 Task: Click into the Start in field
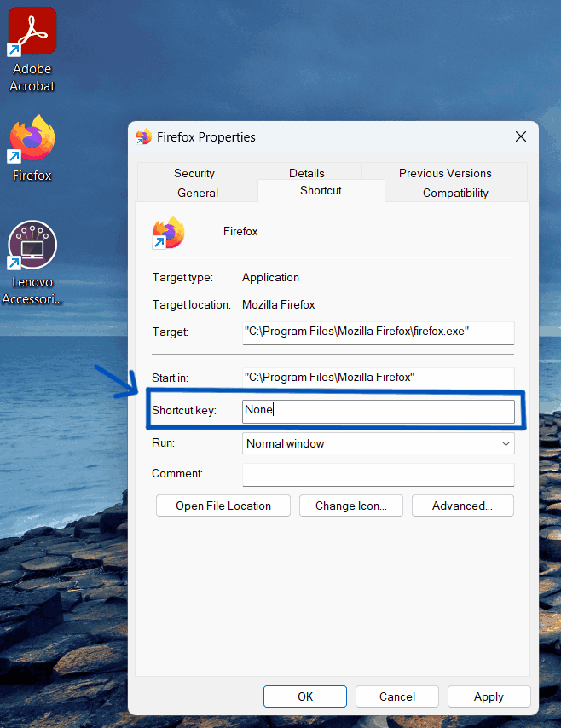(378, 378)
